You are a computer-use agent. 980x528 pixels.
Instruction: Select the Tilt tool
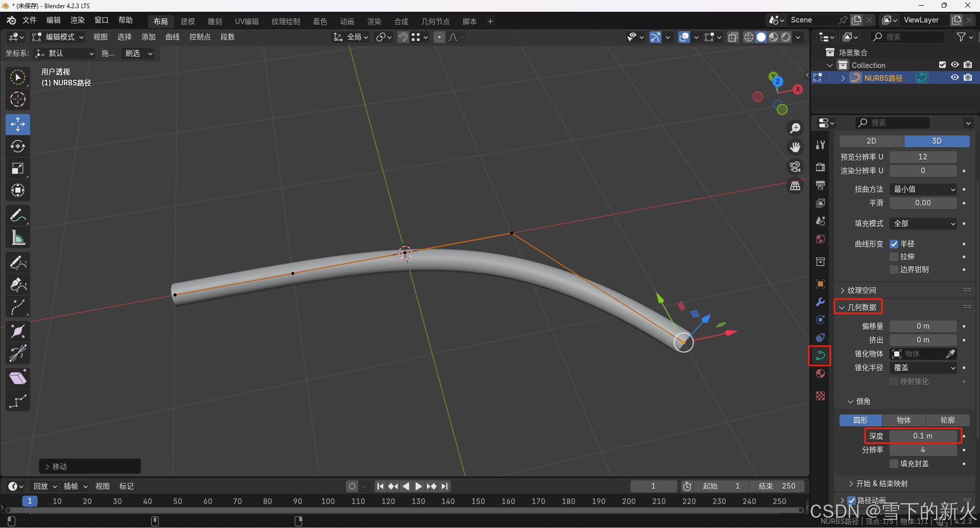pyautogui.click(x=18, y=353)
